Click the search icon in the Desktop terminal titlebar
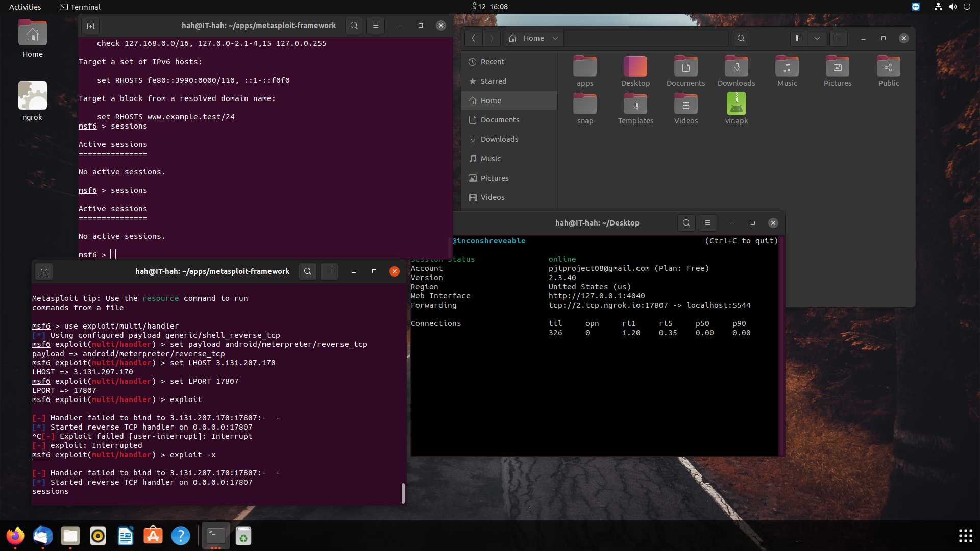Screen dimensions: 980x551 pyautogui.click(x=686, y=223)
